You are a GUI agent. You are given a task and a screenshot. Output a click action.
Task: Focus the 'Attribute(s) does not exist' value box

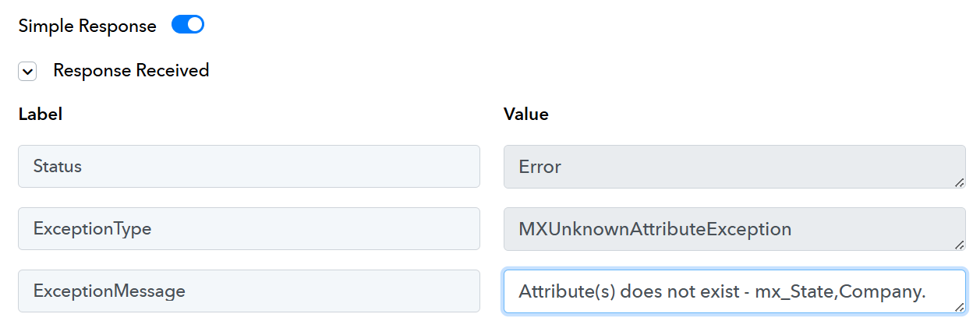734,291
